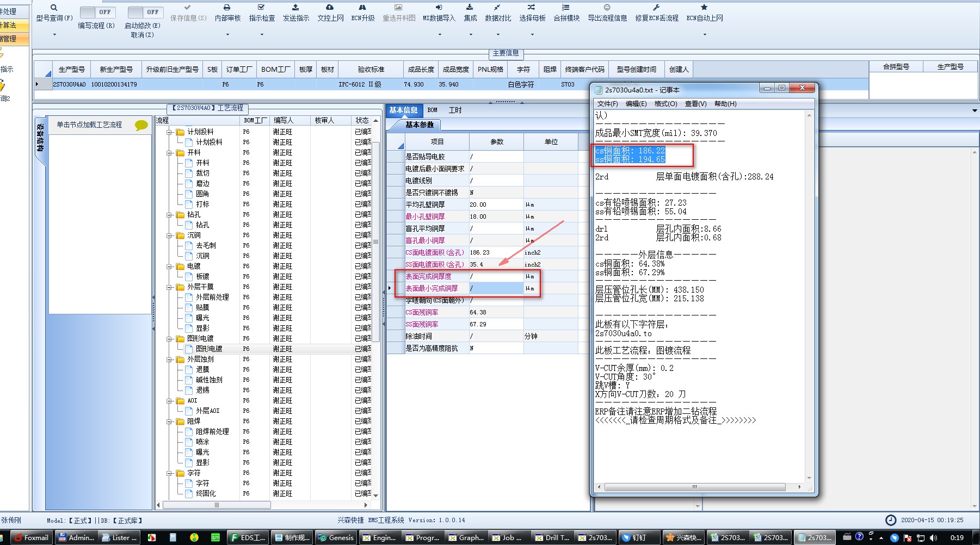The width and height of the screenshot is (980, 545).
Task: Click the 保存信息 (S) checkmark icon
Action: click(188, 8)
